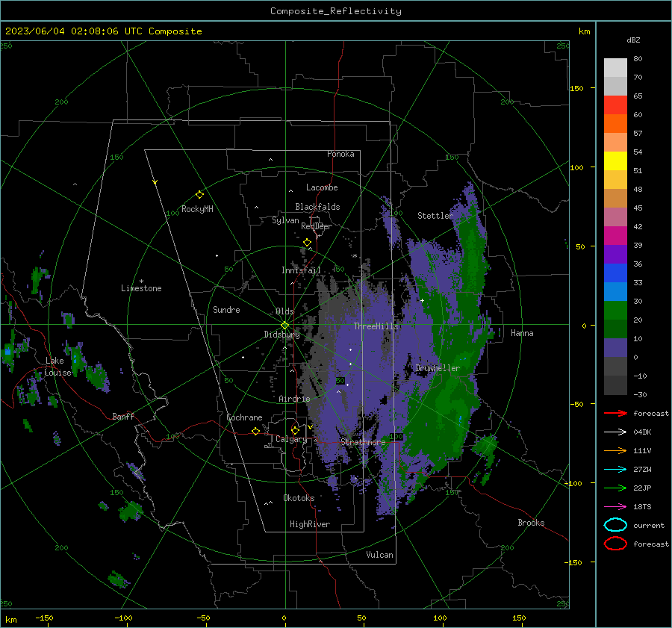The image size is (672, 628).
Task: Click the Drumheller label
Action: pos(438,368)
